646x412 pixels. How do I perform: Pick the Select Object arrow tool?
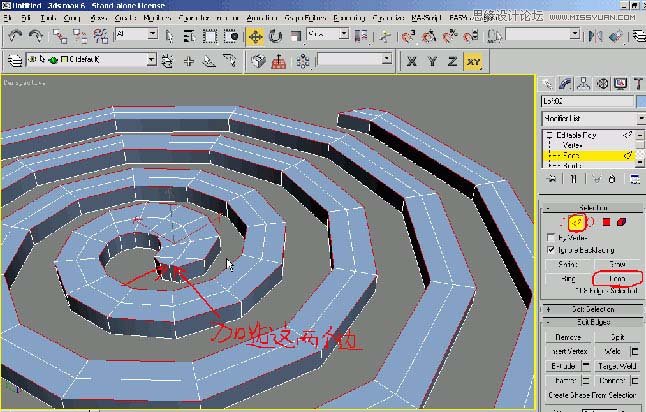169,37
